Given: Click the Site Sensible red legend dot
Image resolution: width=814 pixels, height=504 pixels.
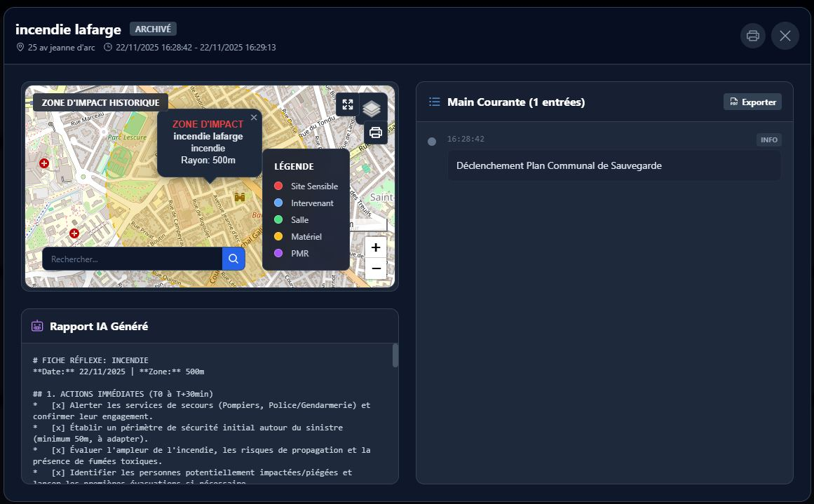Looking at the screenshot, I should coord(278,186).
